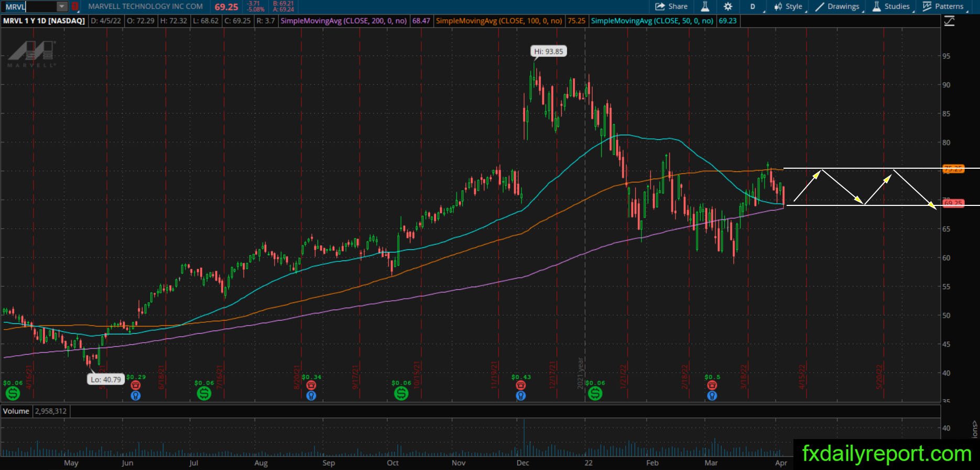The width and height of the screenshot is (980, 470).
Task: Click the D: 4/5/22 date readout
Action: pos(106,21)
